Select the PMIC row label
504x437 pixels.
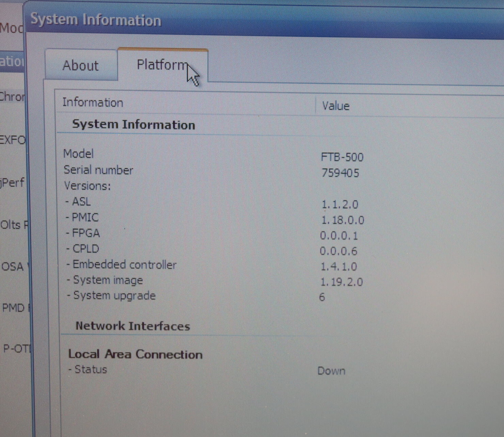[82, 217]
